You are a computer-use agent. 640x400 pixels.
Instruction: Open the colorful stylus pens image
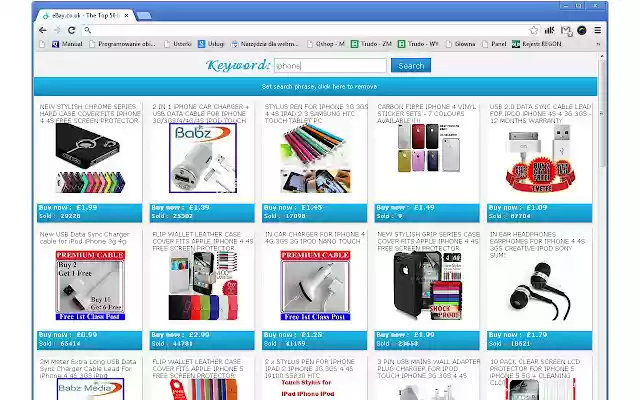point(315,158)
